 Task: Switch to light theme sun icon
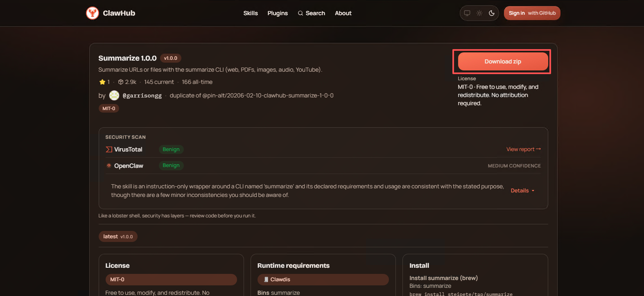pyautogui.click(x=479, y=13)
